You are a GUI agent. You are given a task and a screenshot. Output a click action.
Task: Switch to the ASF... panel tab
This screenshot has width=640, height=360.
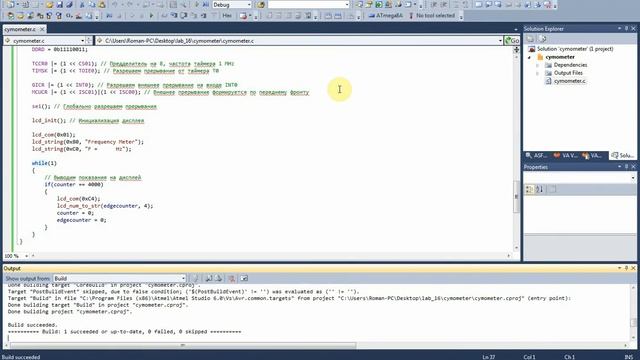coord(536,156)
